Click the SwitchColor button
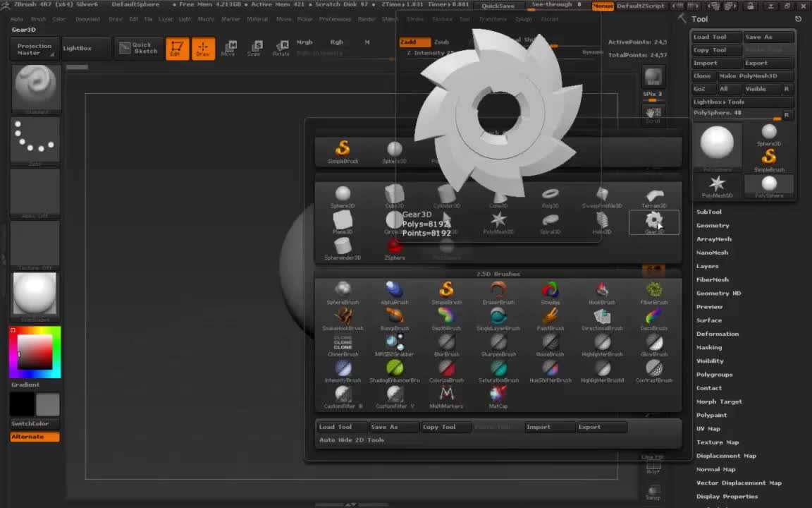Viewport: 812px width, 508px height. [x=35, y=423]
